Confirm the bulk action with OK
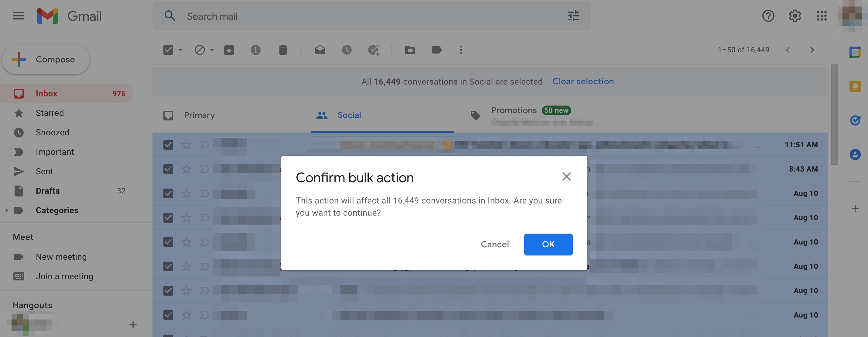868x337 pixels. coord(548,244)
